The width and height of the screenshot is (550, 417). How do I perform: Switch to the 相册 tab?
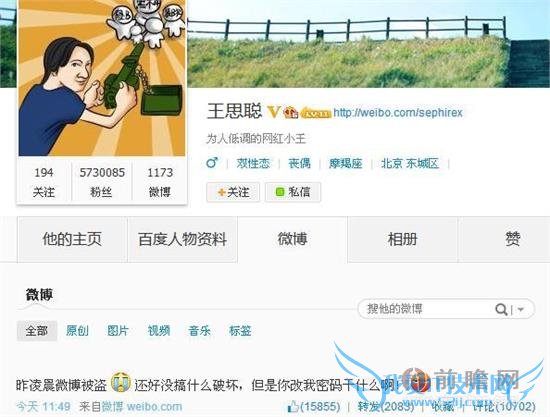point(402,240)
